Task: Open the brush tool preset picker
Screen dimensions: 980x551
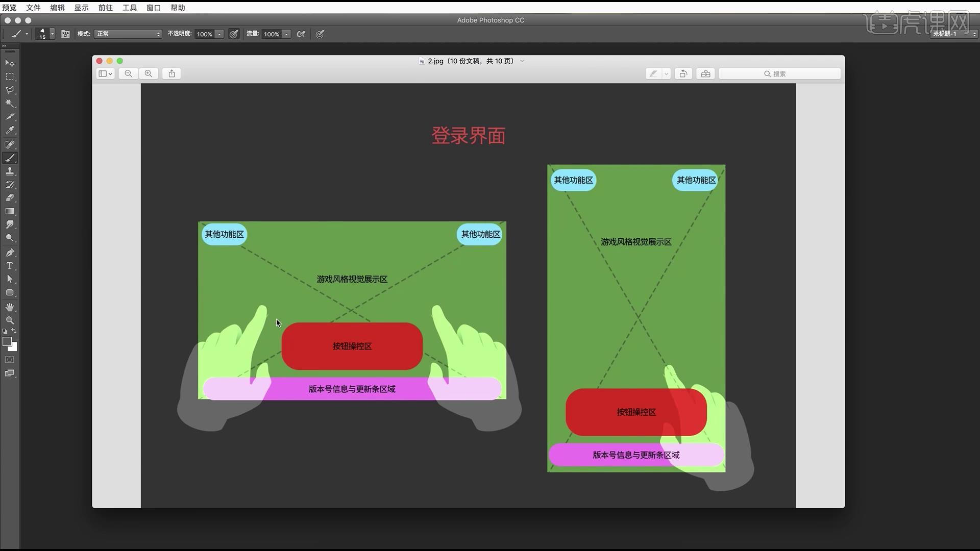Action: coord(19,34)
